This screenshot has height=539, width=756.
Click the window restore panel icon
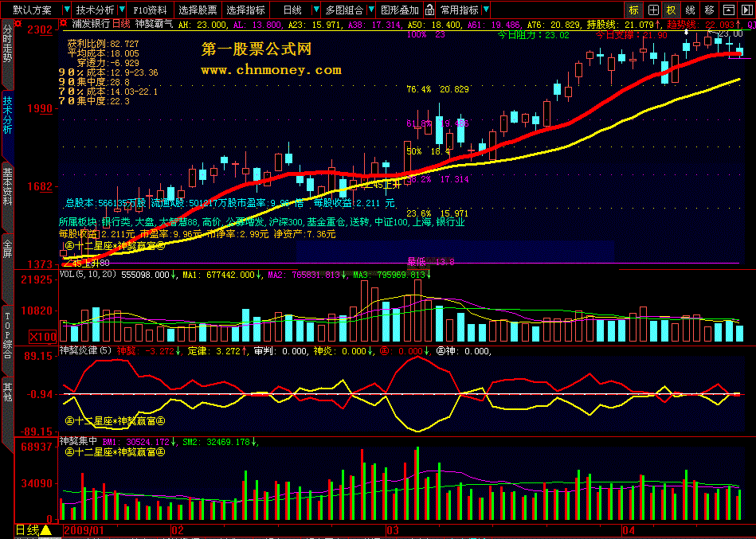click(729, 10)
